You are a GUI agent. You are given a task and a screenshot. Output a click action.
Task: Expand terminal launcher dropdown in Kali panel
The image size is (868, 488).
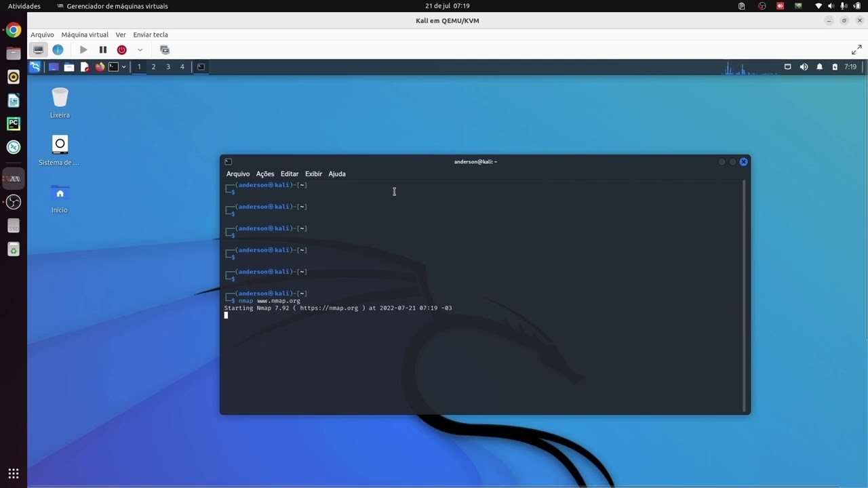(123, 67)
